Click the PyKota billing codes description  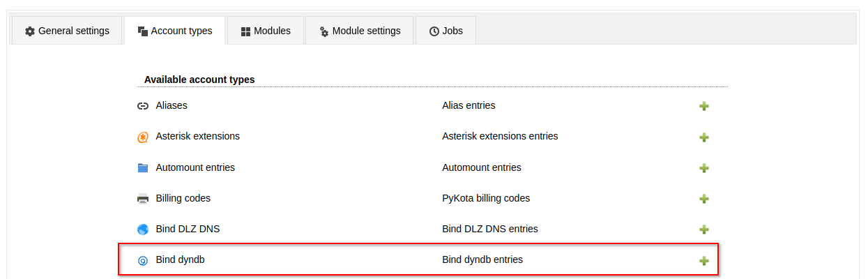click(x=486, y=198)
